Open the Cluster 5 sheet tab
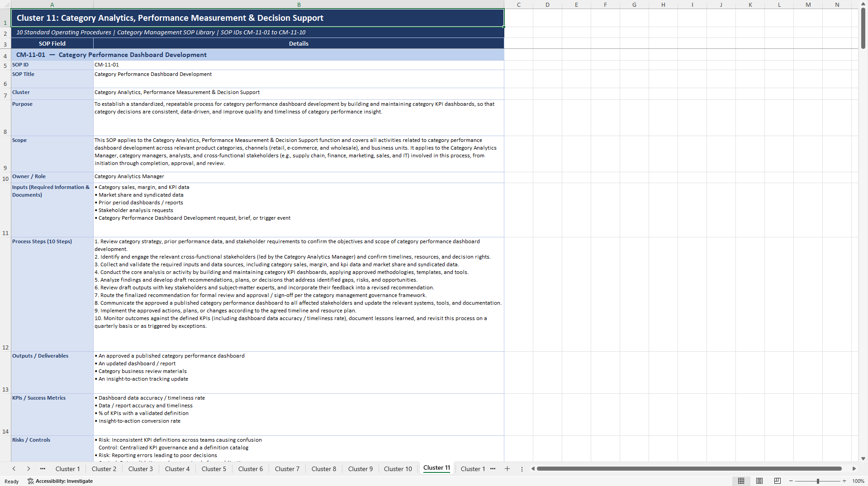 coord(214,469)
